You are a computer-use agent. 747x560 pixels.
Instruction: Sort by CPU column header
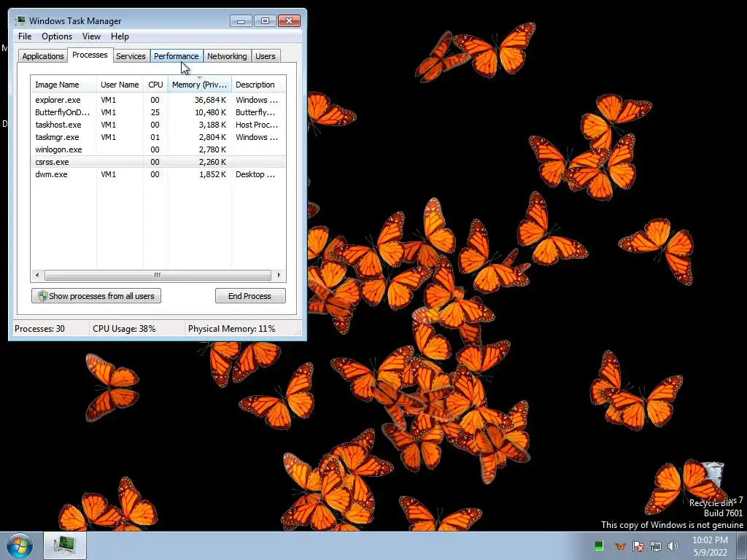click(155, 85)
